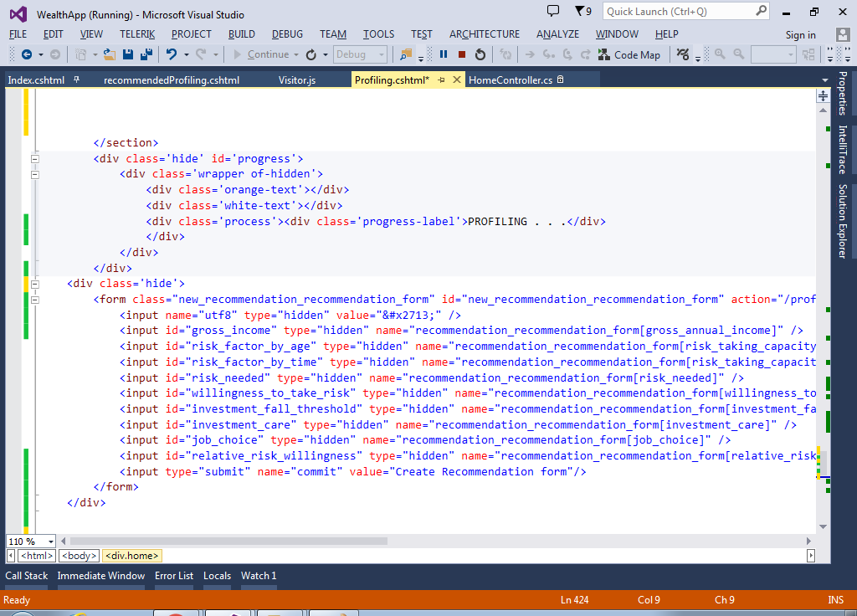Viewport: 857px width, 616px height.
Task: Open the TOOLS menu
Action: (x=378, y=33)
